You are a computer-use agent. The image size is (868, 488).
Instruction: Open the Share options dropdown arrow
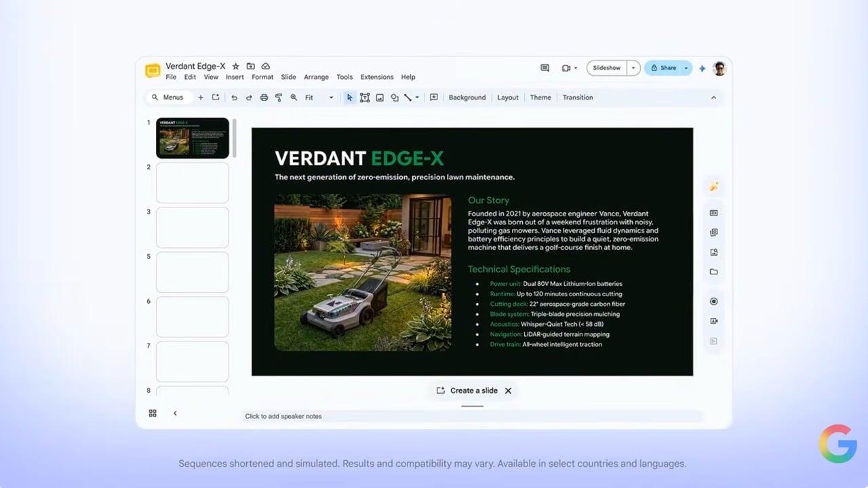coord(686,68)
